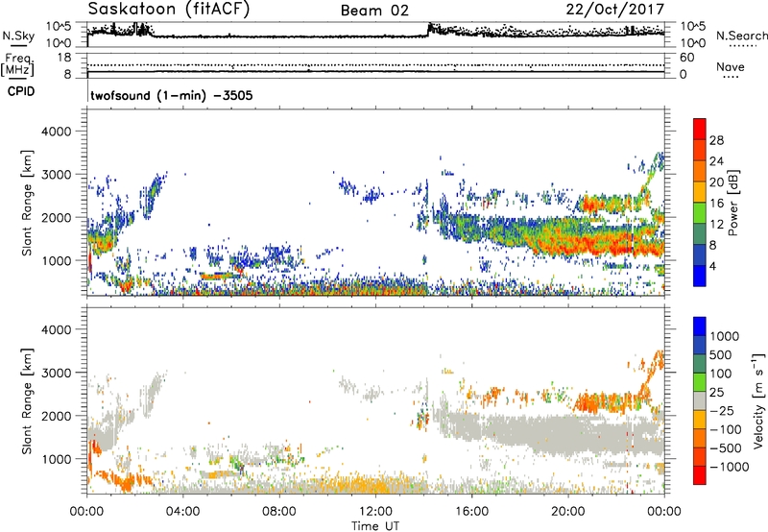Click the '-25' label on the velocity color bar
Image resolution: width=768 pixels, height=532 pixels.
pos(722,410)
